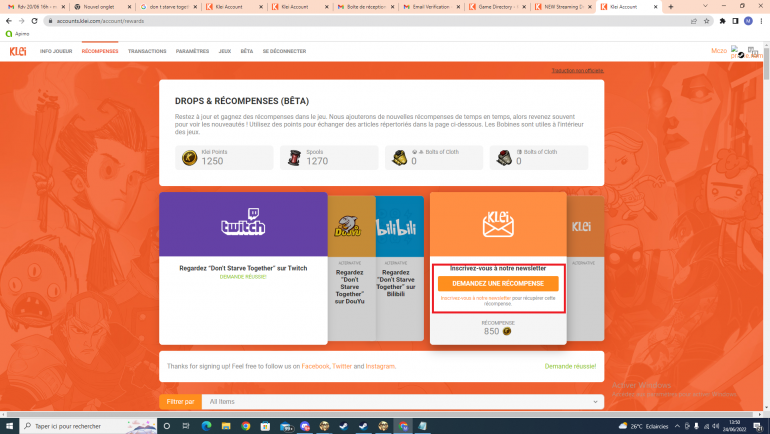
Task: Open the INFO JOUEUR menu item
Action: [56, 51]
